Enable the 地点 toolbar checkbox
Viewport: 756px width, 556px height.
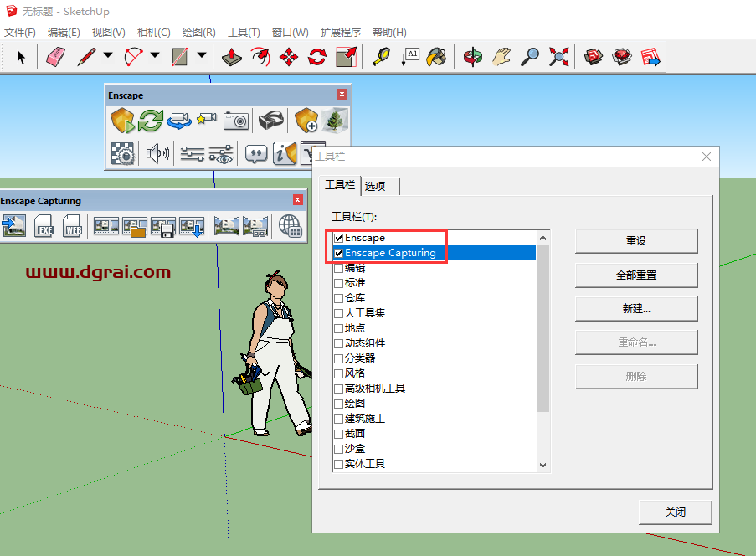click(338, 328)
